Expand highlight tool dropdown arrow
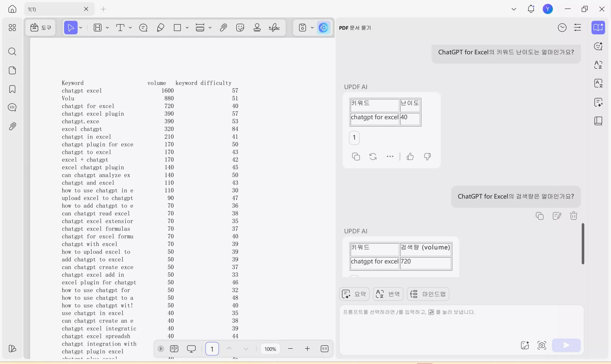Image resolution: width=611 pixels, height=364 pixels. tap(107, 27)
